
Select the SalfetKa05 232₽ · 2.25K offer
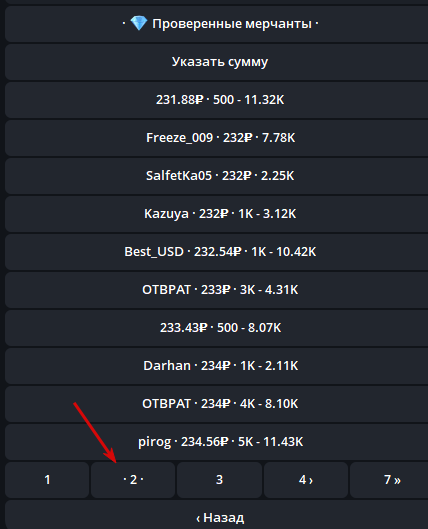pos(217,176)
